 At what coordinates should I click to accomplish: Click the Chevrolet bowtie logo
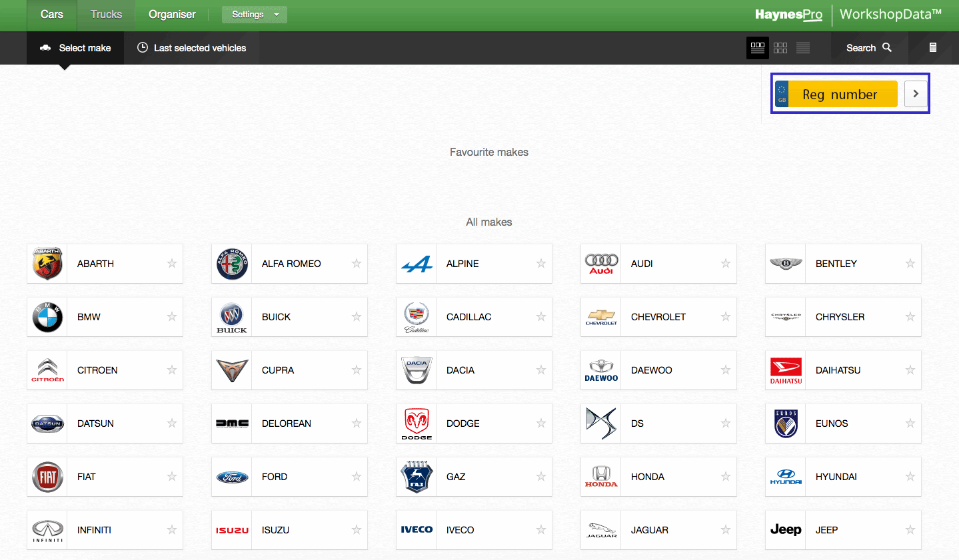coord(601,317)
